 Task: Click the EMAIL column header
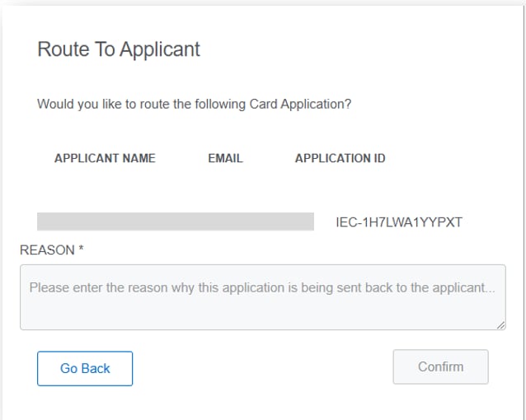225,158
